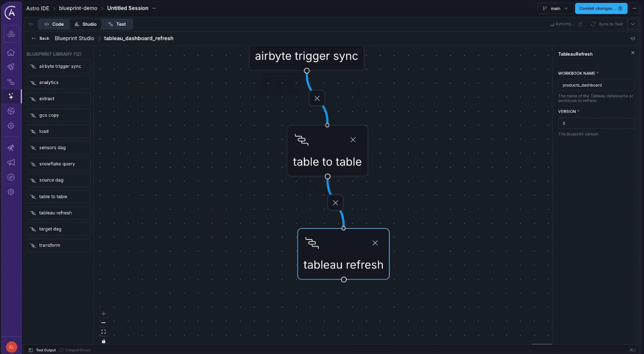Select the airbyte trigger sync canvas node
The image size is (644, 354).
[x=307, y=57]
